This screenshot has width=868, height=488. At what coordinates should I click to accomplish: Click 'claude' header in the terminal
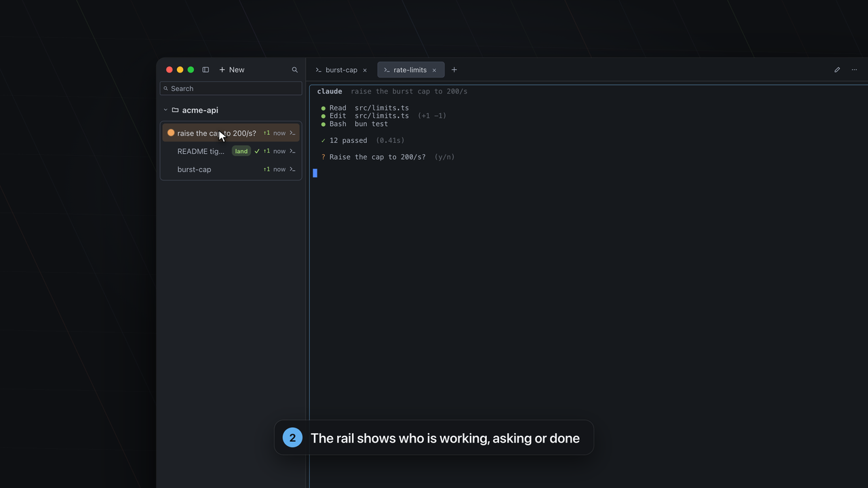pyautogui.click(x=330, y=91)
